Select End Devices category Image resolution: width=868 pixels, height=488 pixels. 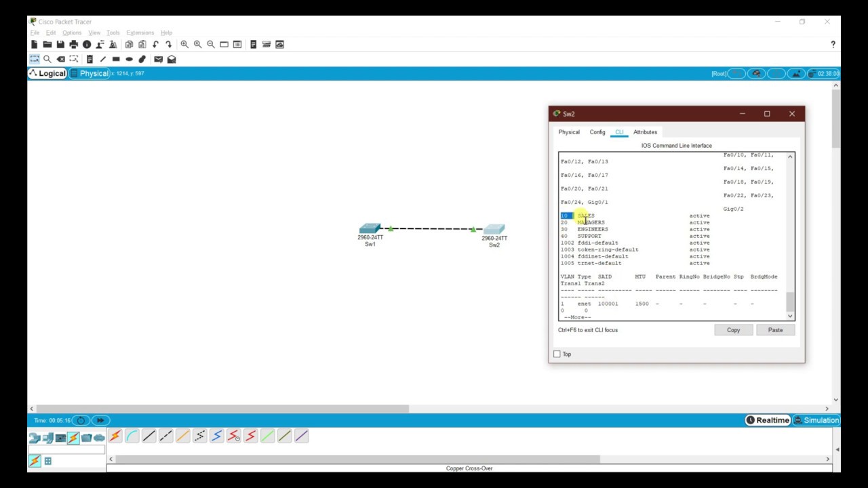pyautogui.click(x=47, y=438)
